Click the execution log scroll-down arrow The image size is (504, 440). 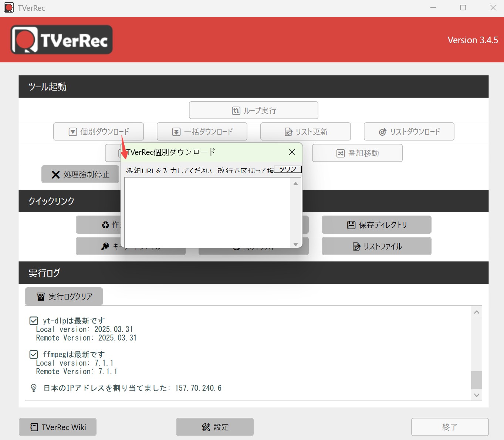(x=477, y=395)
